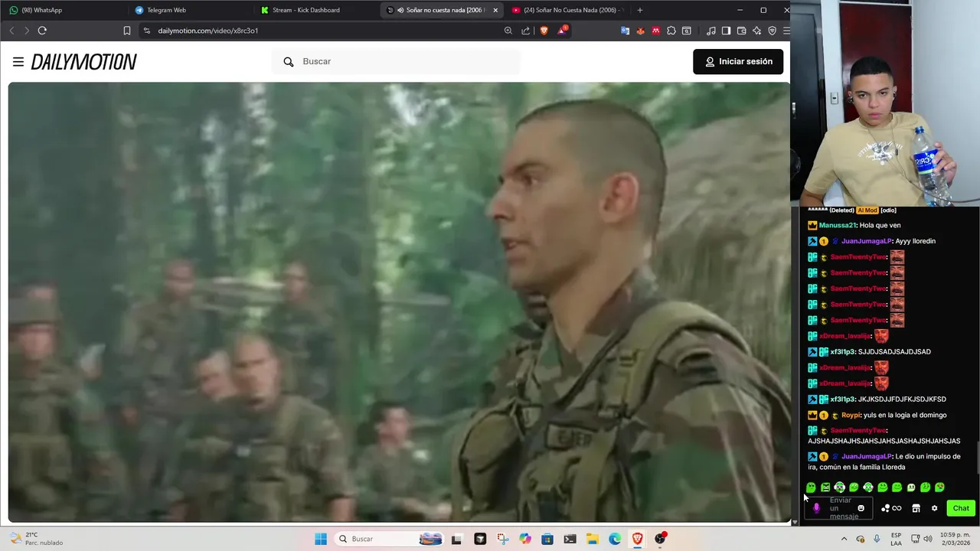Open the chat shop storefront icon
This screenshot has height=551, width=980.
[x=916, y=508]
